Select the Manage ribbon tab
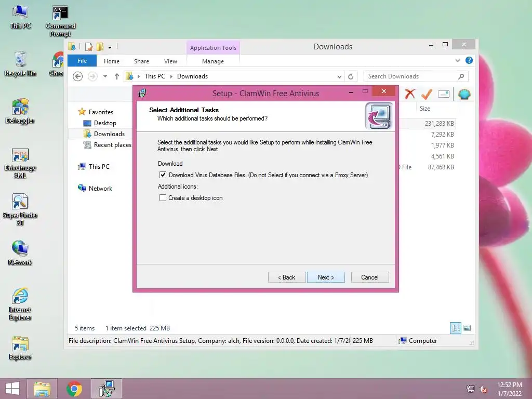532x399 pixels. point(213,61)
